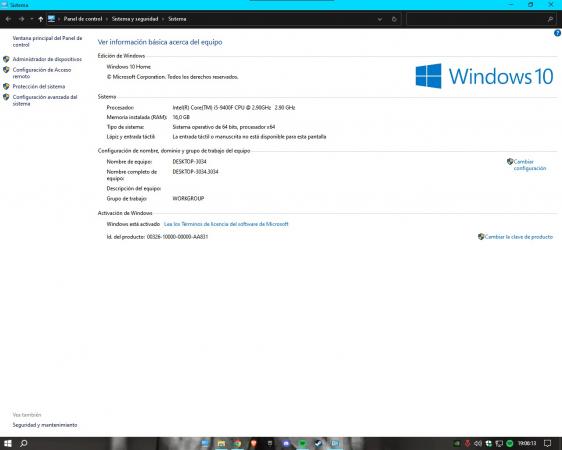Open File Explorer from the taskbar
Screen dimensions: 562x450
pos(221,443)
